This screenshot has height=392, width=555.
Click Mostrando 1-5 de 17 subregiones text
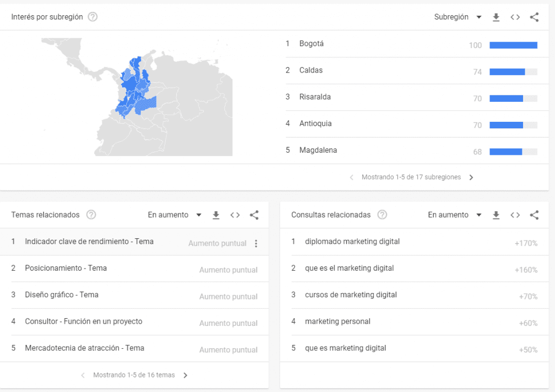tap(411, 177)
